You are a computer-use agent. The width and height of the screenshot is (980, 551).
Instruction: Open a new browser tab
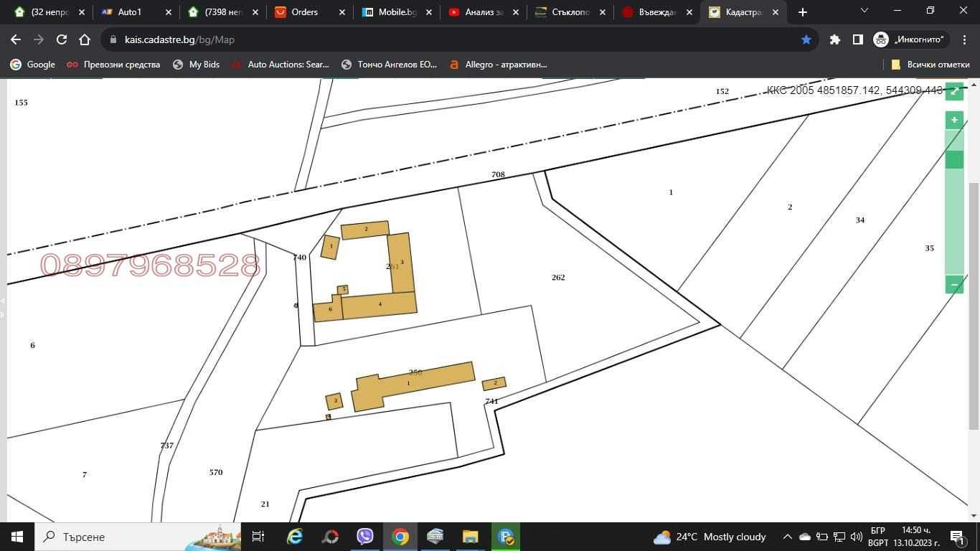(x=803, y=12)
